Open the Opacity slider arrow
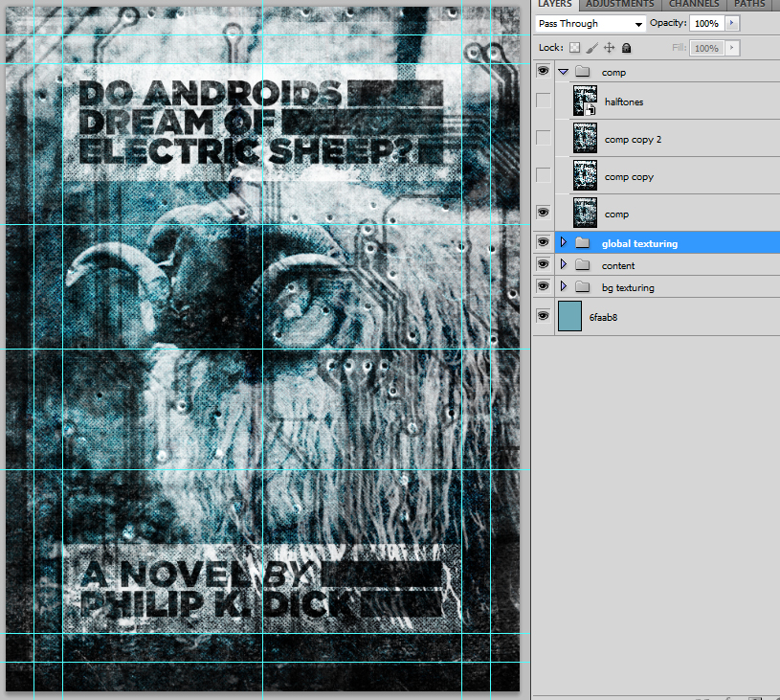Image resolution: width=780 pixels, height=700 pixels. 732,23
